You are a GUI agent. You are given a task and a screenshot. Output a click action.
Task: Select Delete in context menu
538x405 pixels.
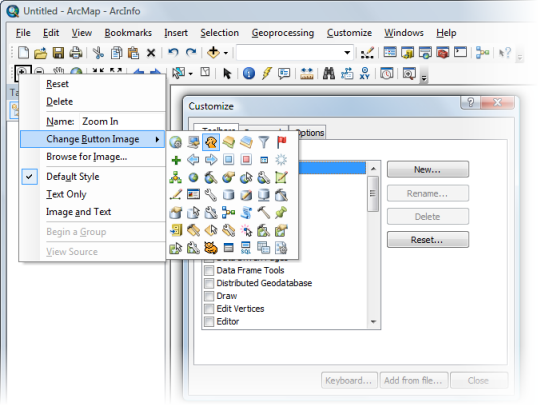coord(59,102)
